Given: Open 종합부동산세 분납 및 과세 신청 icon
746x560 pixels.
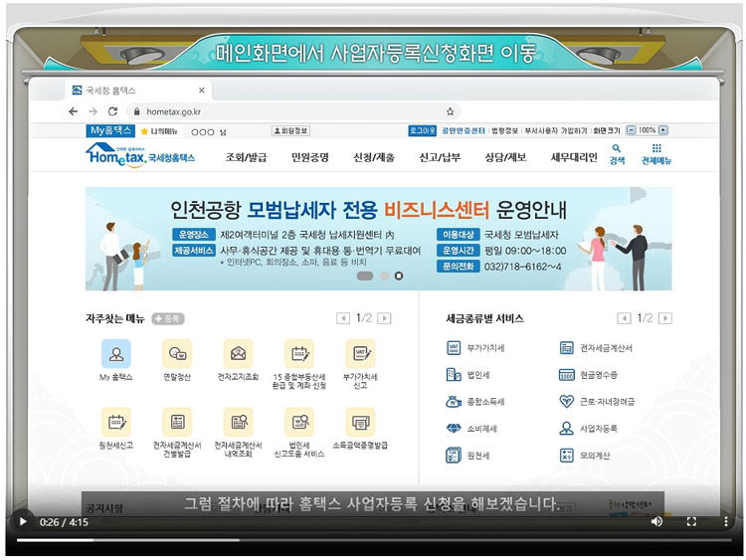Looking at the screenshot, I should click(298, 353).
